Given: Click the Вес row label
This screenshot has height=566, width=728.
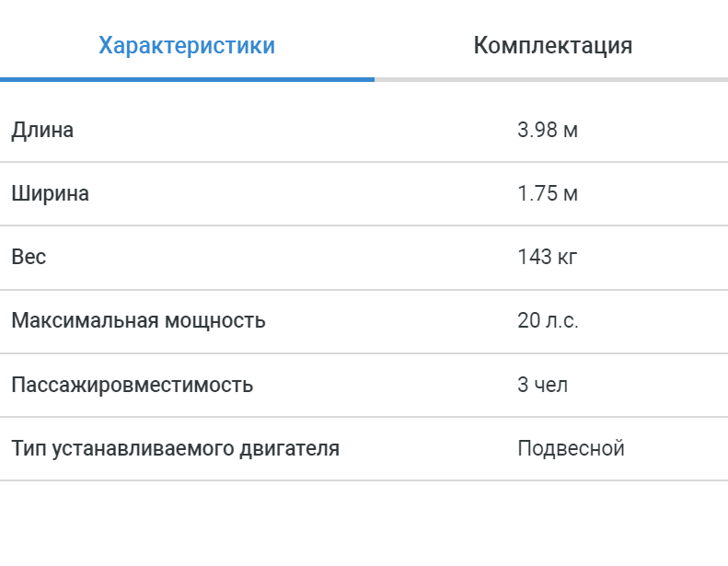Looking at the screenshot, I should coord(29,258).
